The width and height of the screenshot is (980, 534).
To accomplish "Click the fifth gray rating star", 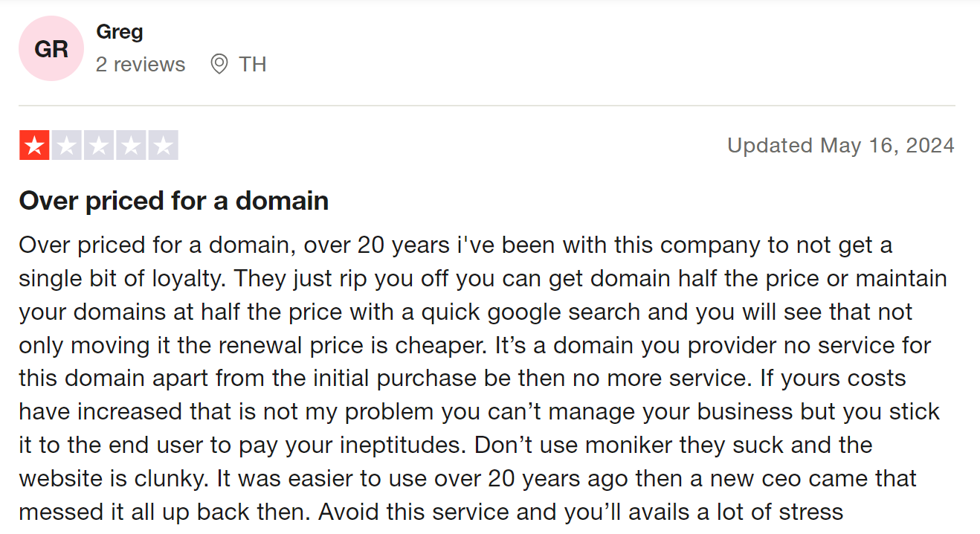I will coord(164,145).
